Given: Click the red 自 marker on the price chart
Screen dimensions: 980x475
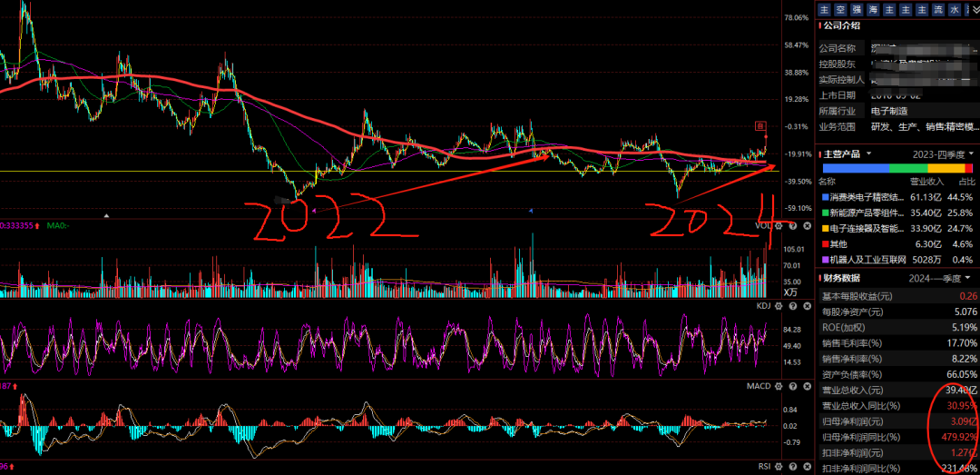Looking at the screenshot, I should (760, 125).
